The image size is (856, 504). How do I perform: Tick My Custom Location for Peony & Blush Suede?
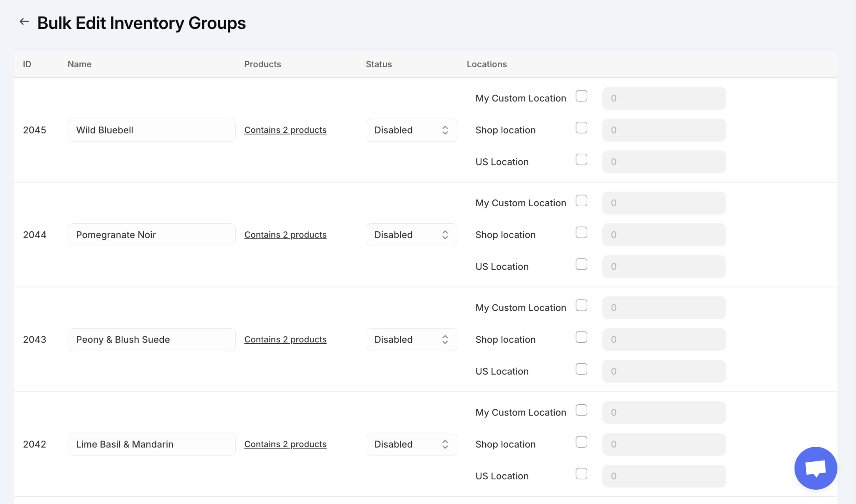[x=581, y=306]
